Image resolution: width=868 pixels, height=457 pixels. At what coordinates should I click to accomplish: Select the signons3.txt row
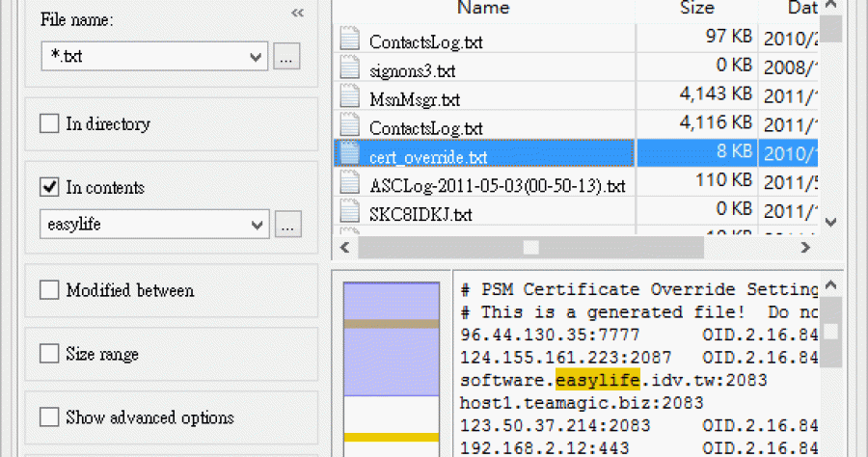click(x=576, y=67)
